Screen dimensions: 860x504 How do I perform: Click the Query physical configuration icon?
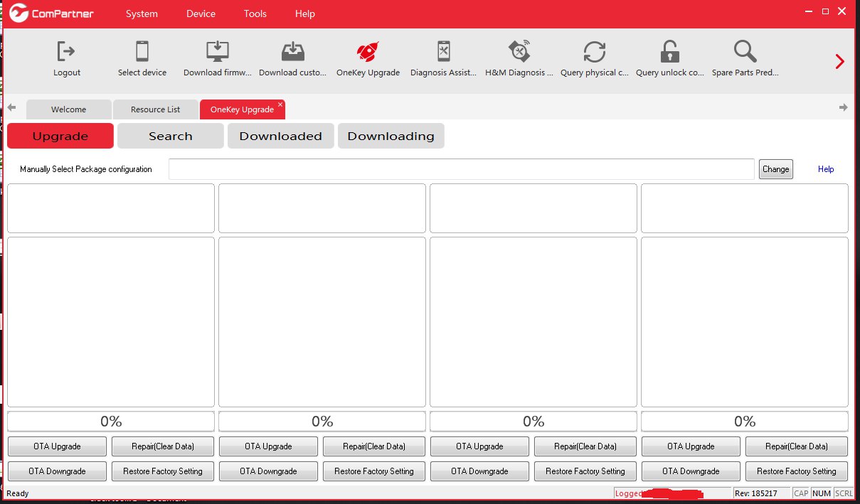595,58
